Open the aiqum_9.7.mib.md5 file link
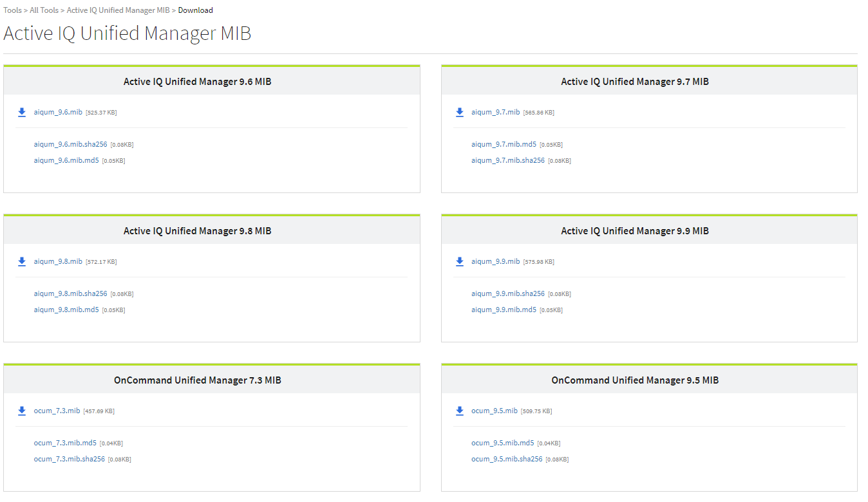868x502 pixels. click(x=504, y=144)
